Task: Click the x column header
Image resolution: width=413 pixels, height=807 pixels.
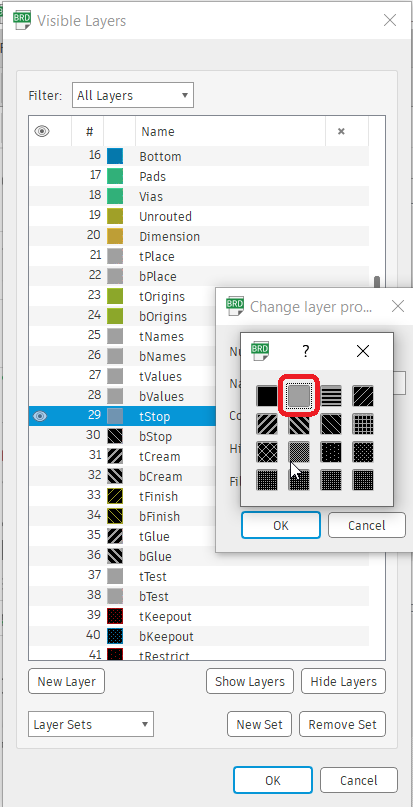Action: (341, 132)
